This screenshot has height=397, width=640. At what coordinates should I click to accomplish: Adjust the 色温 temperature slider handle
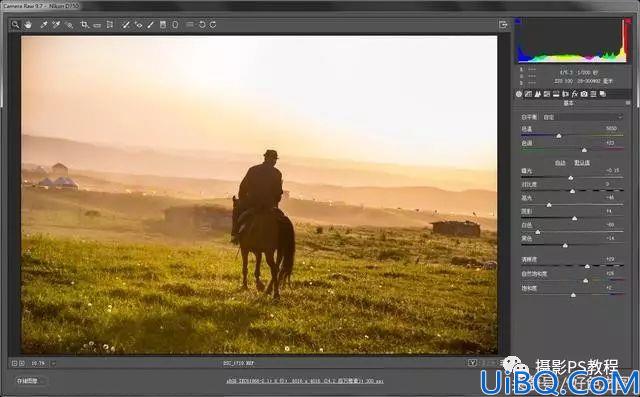pyautogui.click(x=559, y=136)
